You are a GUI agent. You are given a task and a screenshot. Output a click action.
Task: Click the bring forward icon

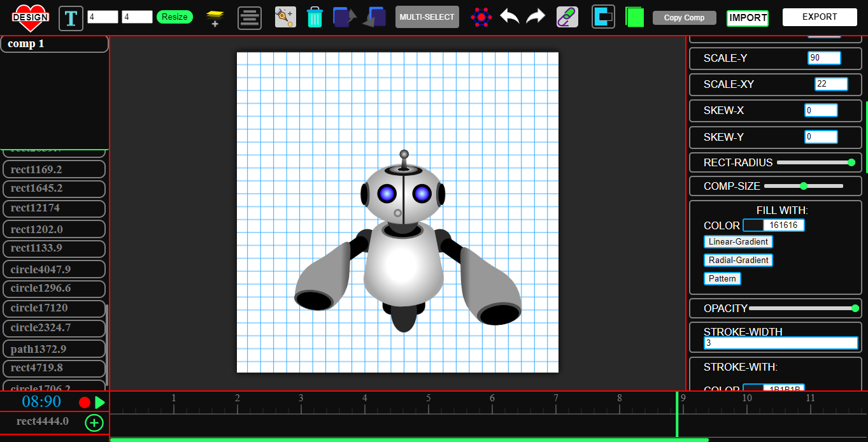click(345, 17)
